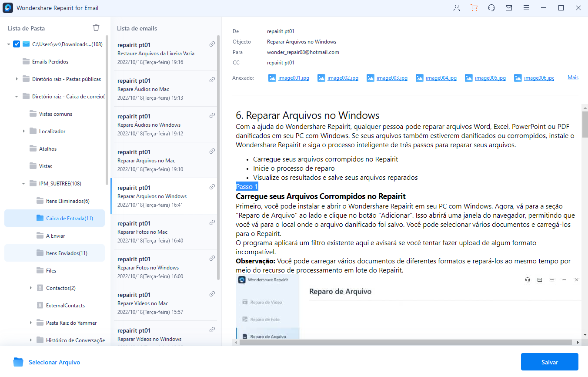Open attachment image006.jpg
Screen dimensions: 588x377
(539, 78)
